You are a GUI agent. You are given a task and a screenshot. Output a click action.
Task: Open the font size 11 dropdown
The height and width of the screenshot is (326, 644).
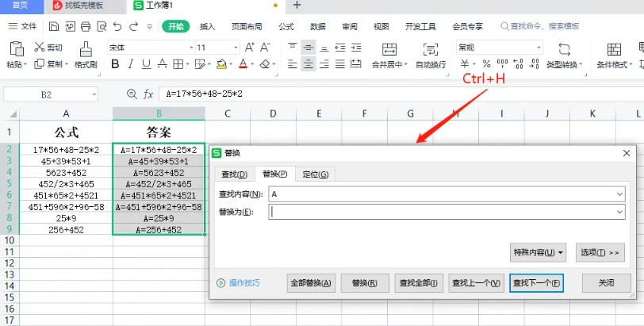[236, 48]
